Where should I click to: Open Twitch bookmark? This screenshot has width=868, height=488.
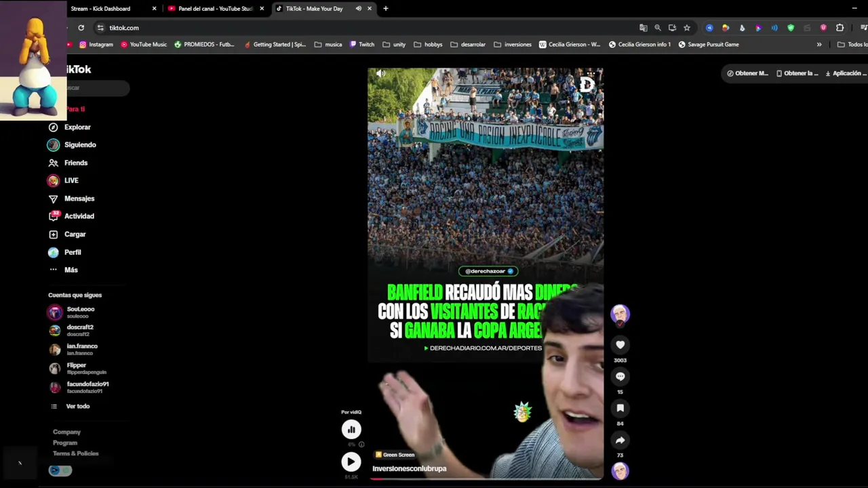point(362,45)
